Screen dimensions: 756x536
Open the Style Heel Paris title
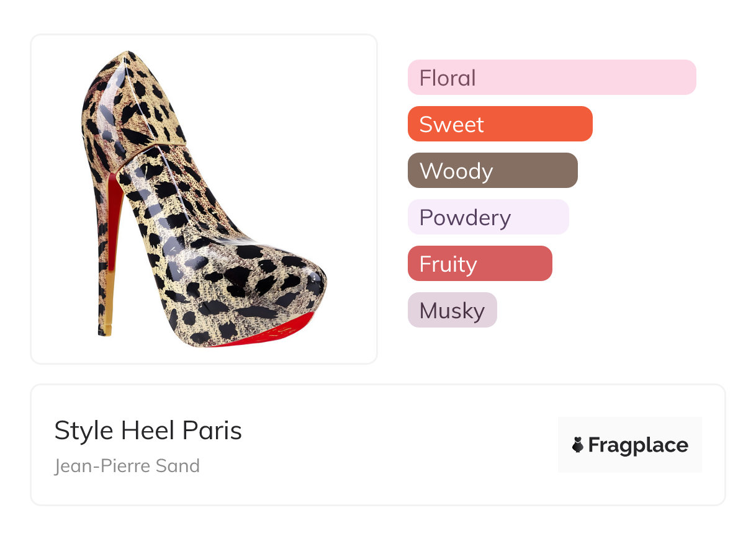(x=148, y=431)
